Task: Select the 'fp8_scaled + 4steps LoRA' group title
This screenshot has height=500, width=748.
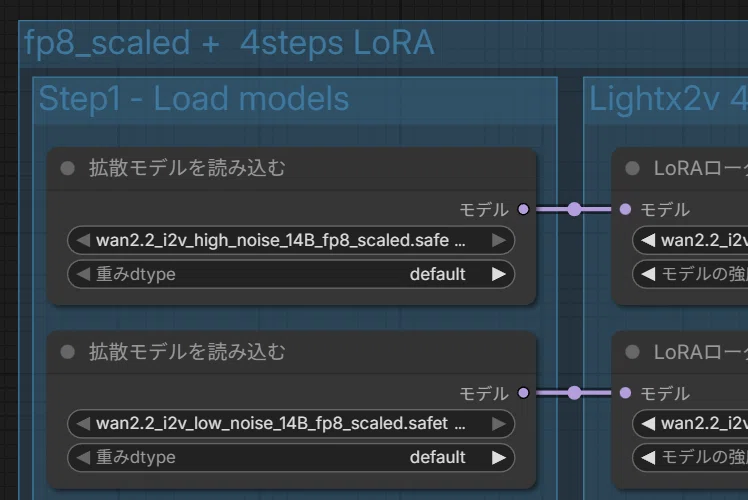Action: (x=229, y=43)
